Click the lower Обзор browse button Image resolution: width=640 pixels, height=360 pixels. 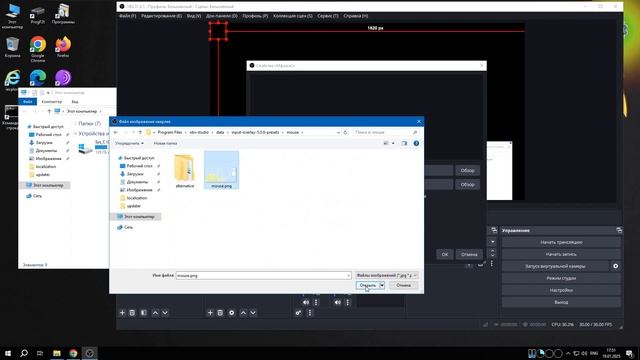pos(467,184)
